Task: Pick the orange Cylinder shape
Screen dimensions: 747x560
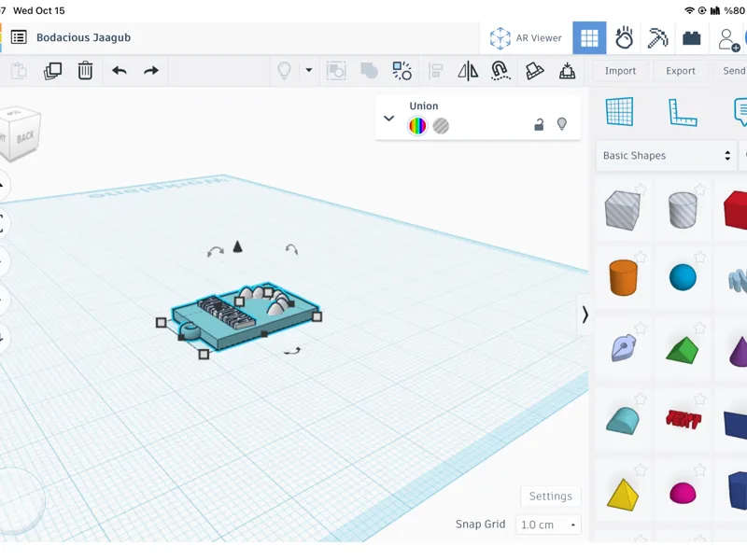Action: point(623,277)
